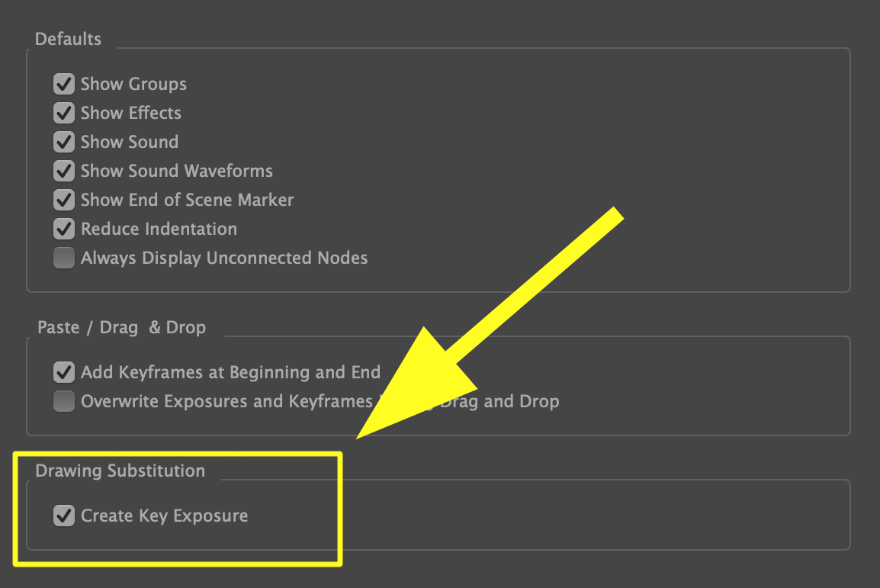880x588 pixels.
Task: Click the "Always Display Unconnected Nodes" text
Action: point(224,258)
